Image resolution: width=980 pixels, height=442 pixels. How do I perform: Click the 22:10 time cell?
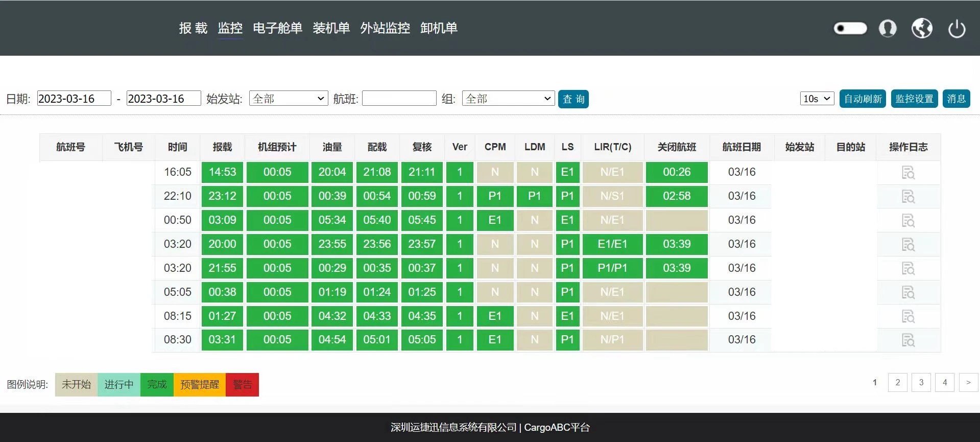tap(177, 196)
